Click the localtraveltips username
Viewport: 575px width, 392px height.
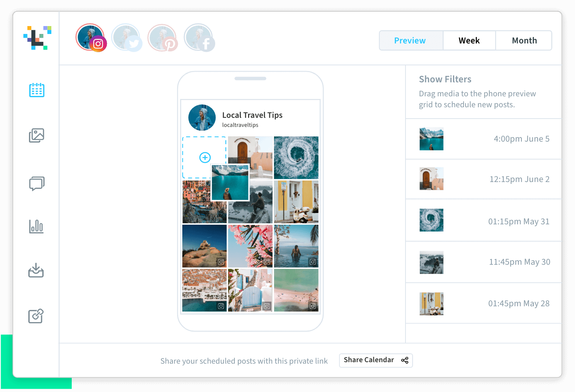[x=240, y=125]
